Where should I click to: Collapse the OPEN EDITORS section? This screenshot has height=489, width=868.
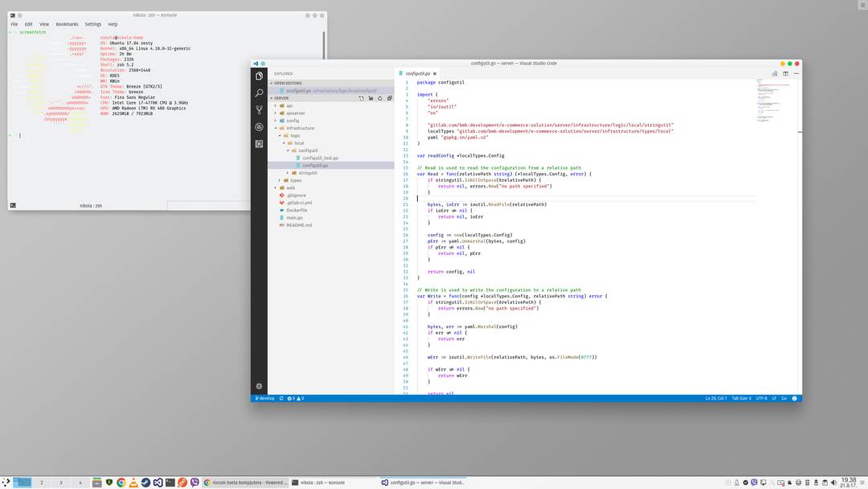click(289, 83)
